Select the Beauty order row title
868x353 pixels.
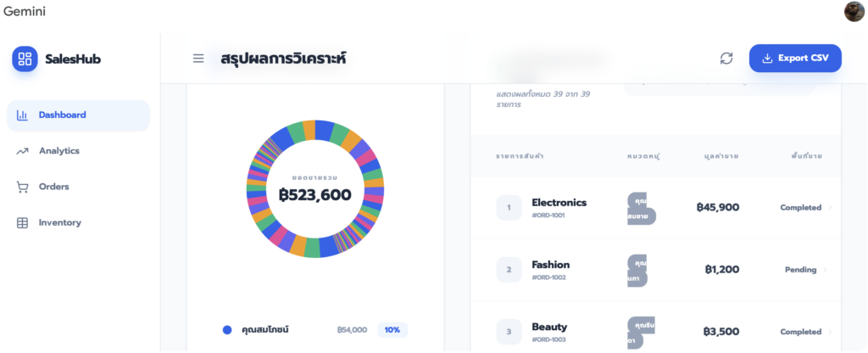click(x=549, y=327)
